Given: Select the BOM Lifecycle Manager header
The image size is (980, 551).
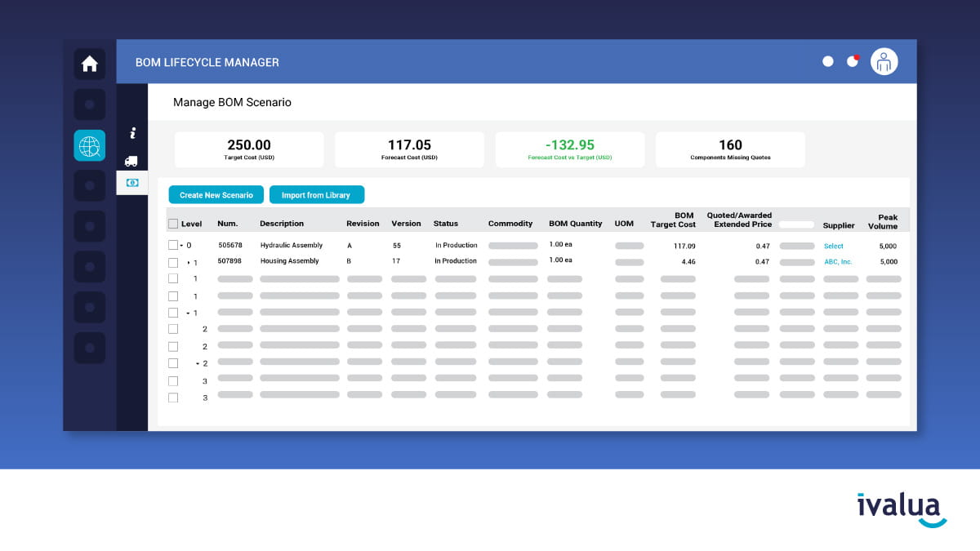Looking at the screenshot, I should (x=207, y=62).
